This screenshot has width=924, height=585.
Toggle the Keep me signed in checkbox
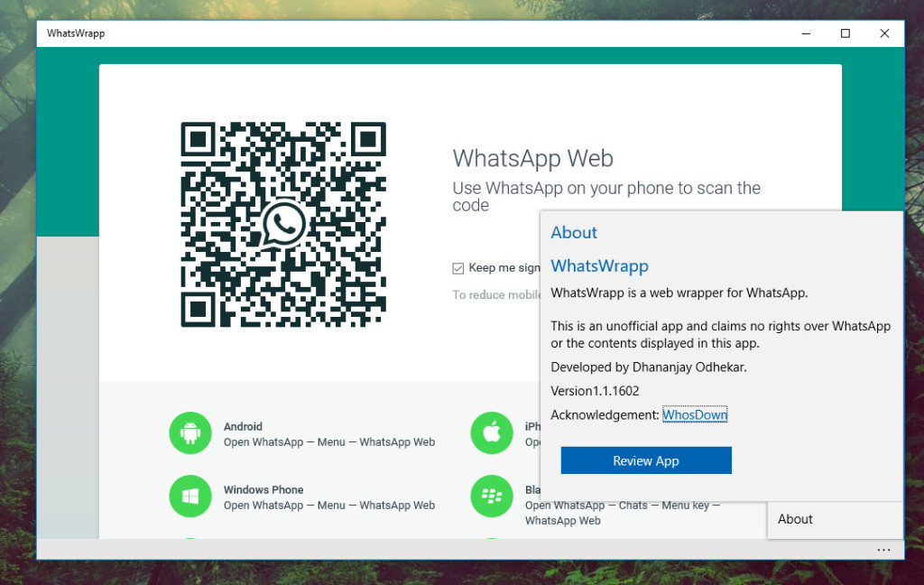[457, 268]
